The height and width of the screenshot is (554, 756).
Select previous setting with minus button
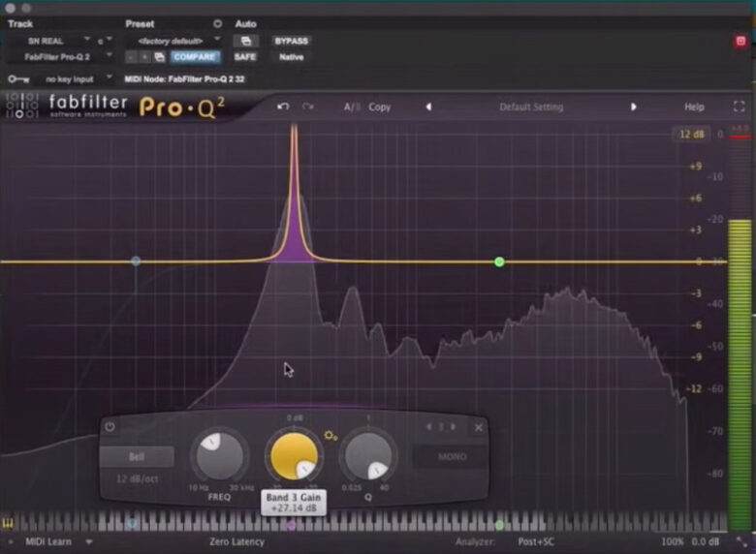(131, 57)
